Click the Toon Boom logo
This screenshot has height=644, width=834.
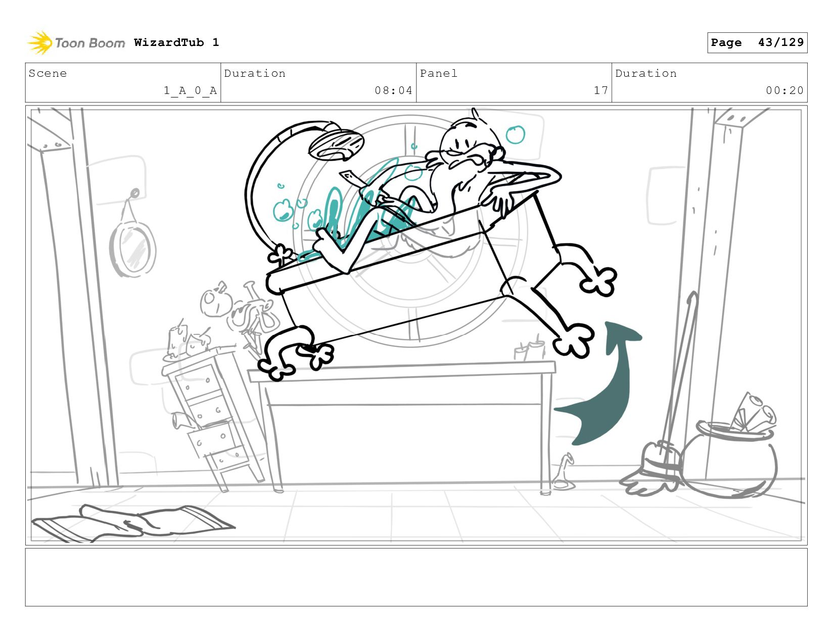pos(76,43)
